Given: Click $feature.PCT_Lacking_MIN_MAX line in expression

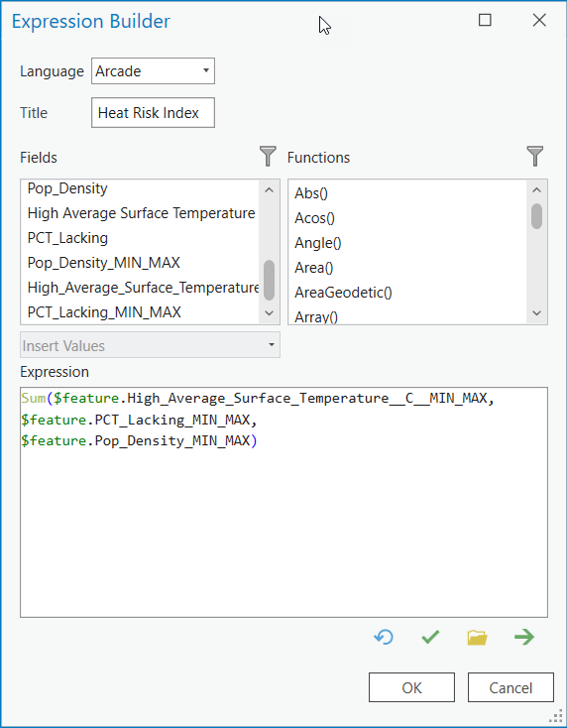Looking at the screenshot, I should [139, 420].
